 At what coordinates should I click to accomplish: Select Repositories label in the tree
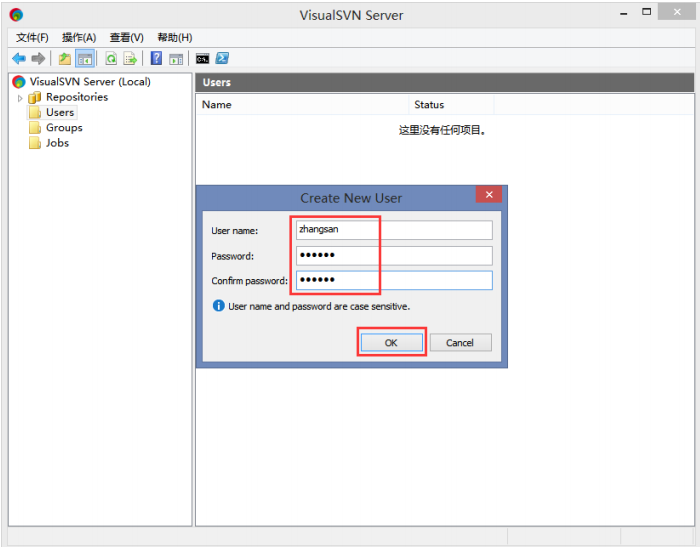coord(77,97)
